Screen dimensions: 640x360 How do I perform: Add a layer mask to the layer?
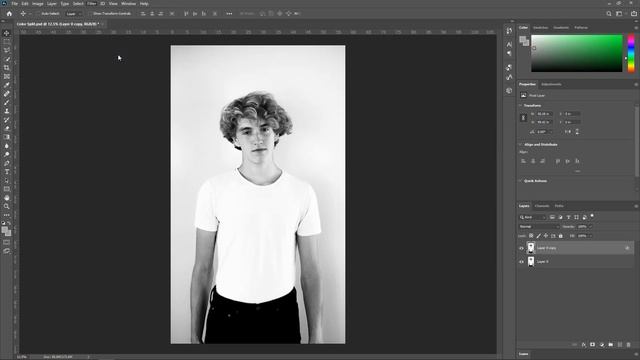[x=592, y=345]
